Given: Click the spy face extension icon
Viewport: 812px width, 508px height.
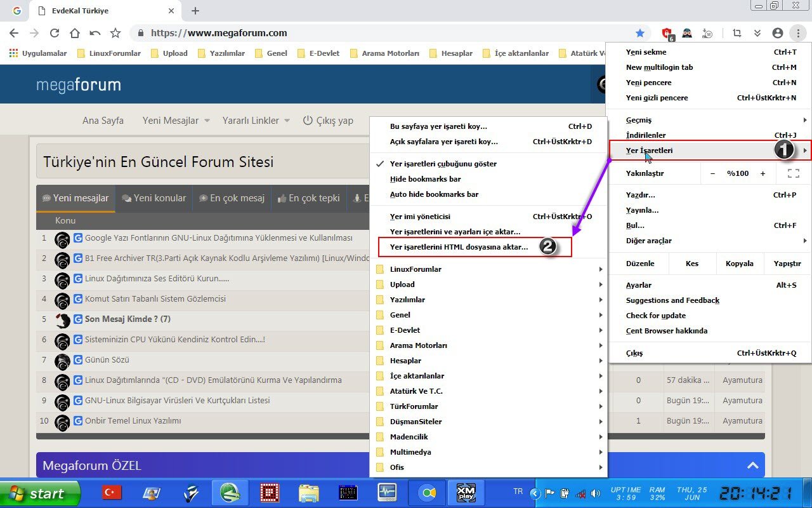Looking at the screenshot, I should click(687, 33).
